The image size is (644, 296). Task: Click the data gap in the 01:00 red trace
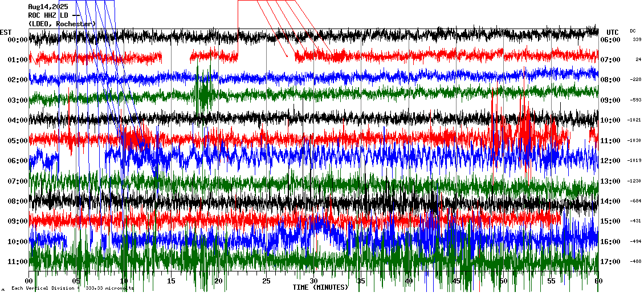tap(176, 56)
